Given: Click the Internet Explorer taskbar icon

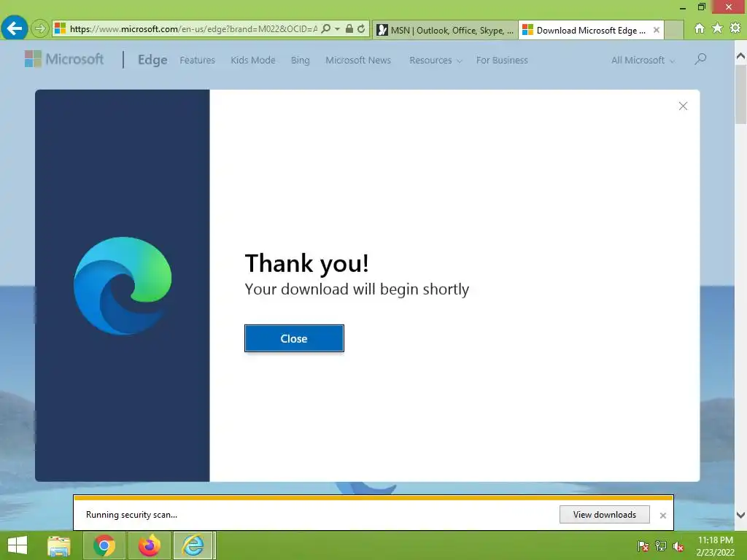Looking at the screenshot, I should tap(193, 545).
